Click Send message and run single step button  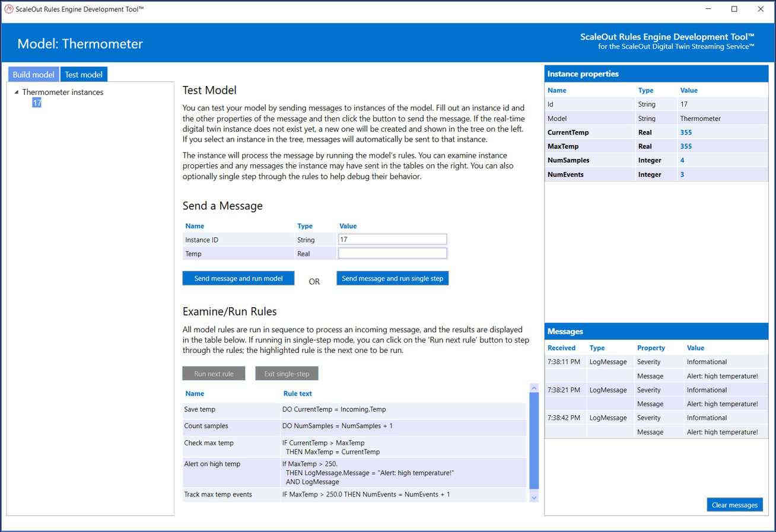(392, 278)
